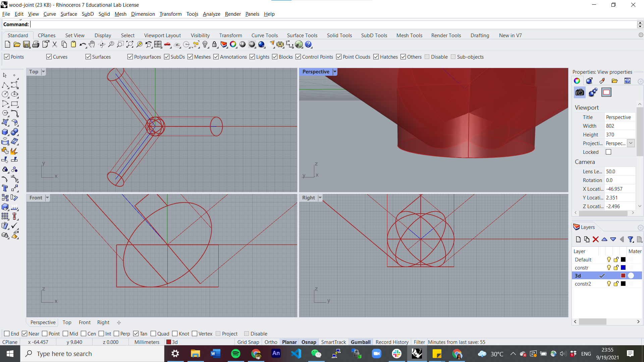Expand the Projection combo box
The width and height of the screenshot is (644, 362).
tap(631, 143)
